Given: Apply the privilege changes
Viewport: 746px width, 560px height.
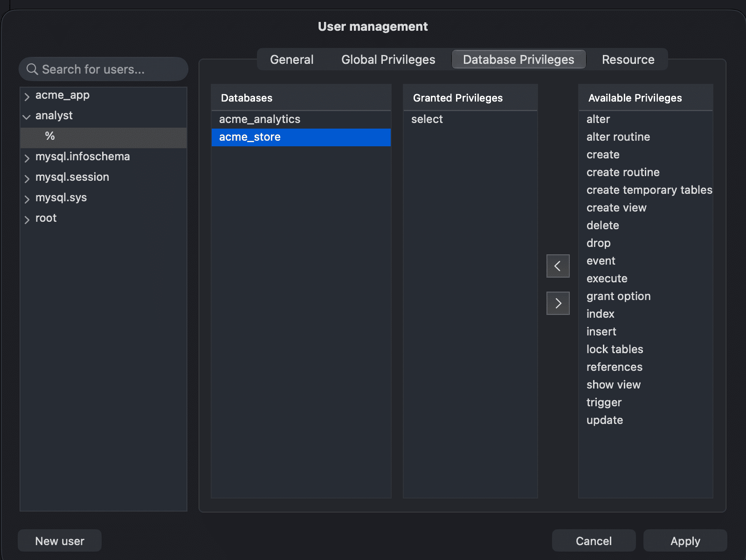Looking at the screenshot, I should (x=685, y=540).
